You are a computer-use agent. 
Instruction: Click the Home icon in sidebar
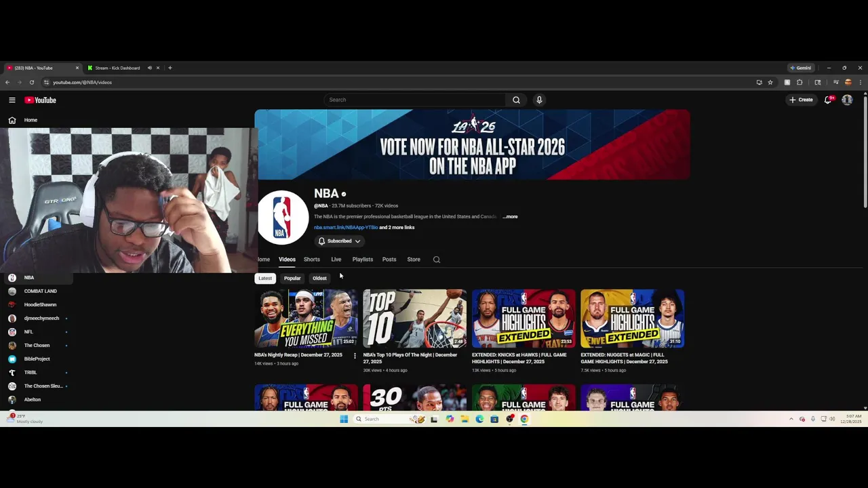pos(12,120)
